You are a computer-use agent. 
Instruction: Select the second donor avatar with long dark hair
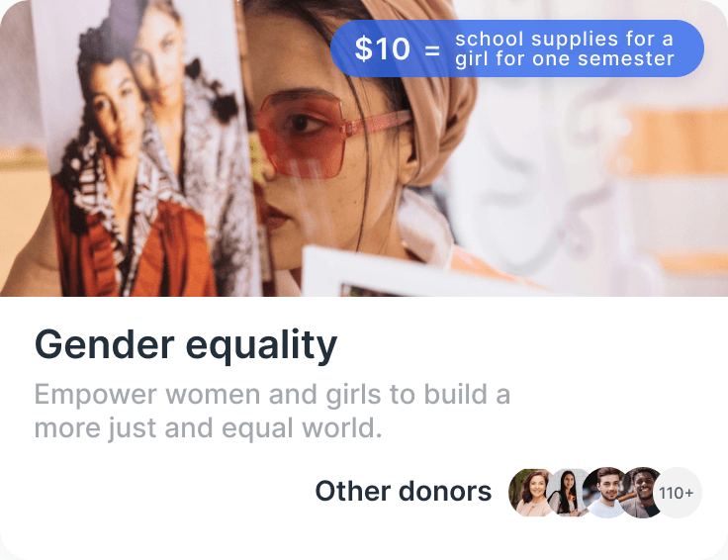[x=567, y=492]
